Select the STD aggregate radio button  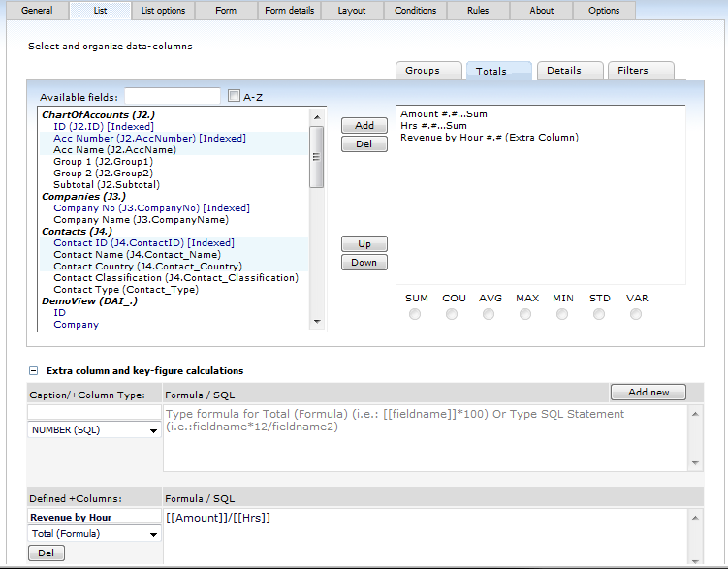599,314
